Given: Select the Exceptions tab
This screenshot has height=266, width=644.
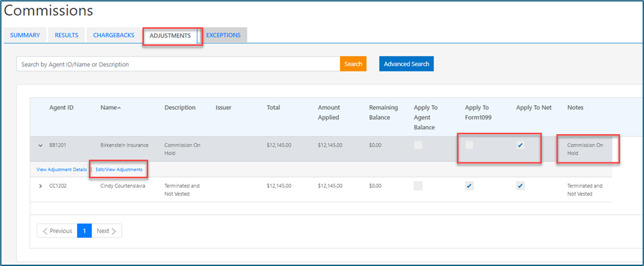Looking at the screenshot, I should [224, 35].
